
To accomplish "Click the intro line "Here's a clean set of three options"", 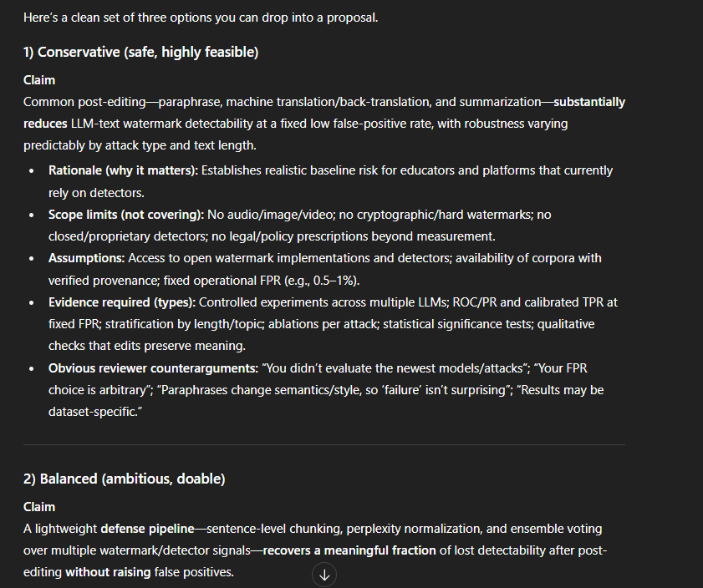I will 201,18.
